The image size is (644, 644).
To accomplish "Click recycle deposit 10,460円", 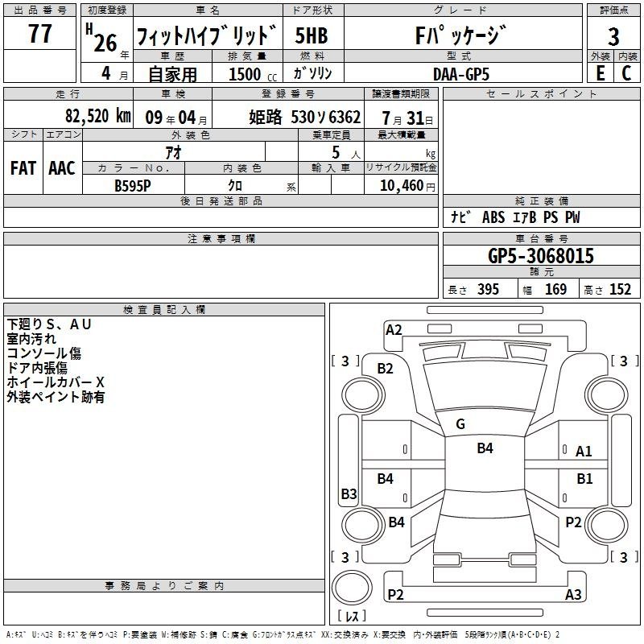I will point(407,186).
